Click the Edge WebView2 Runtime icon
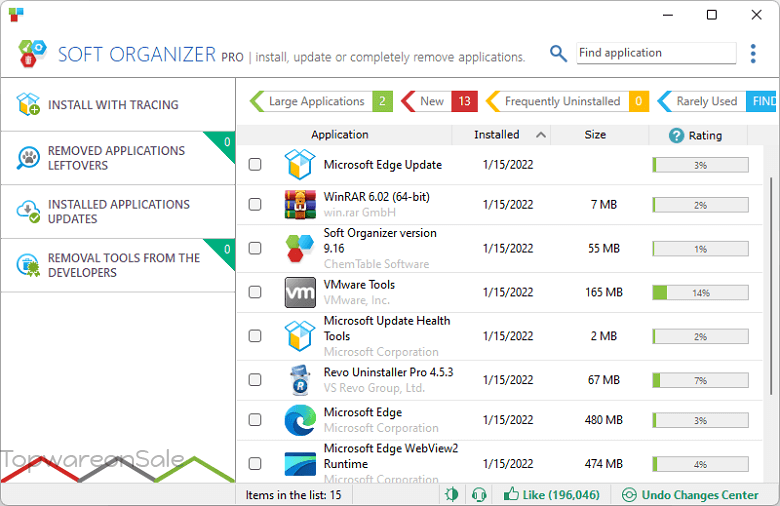 click(x=300, y=464)
